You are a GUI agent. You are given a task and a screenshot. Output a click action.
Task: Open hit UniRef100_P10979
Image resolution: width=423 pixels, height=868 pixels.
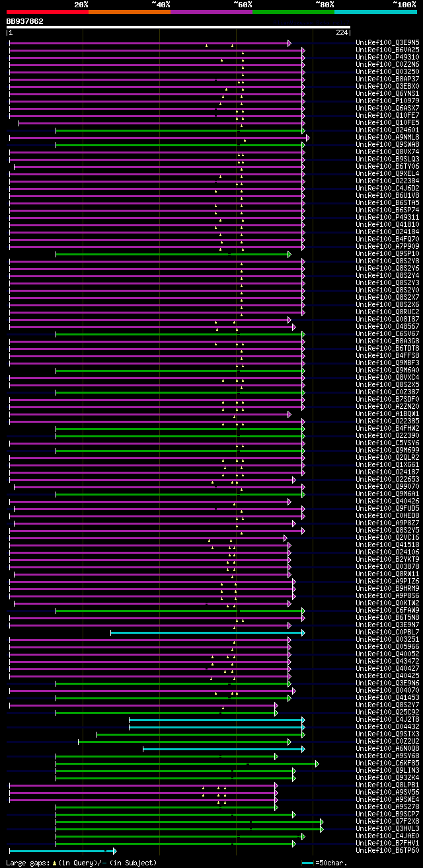tap(387, 101)
